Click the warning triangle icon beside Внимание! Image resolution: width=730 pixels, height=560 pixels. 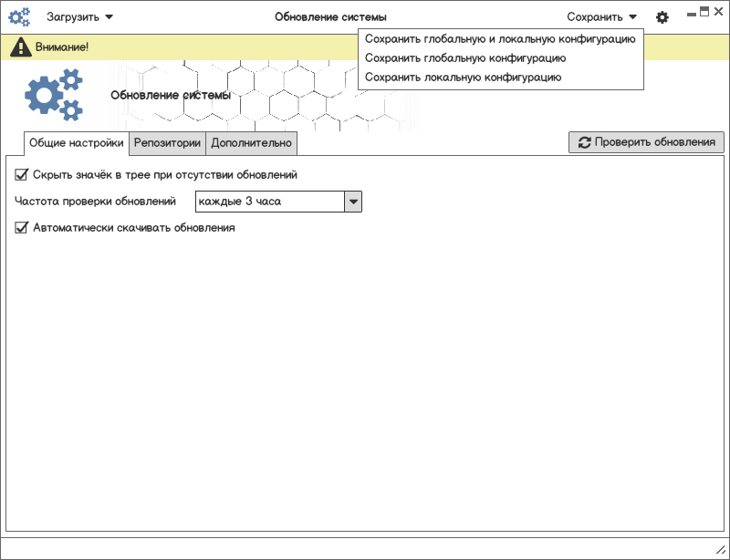[20, 47]
